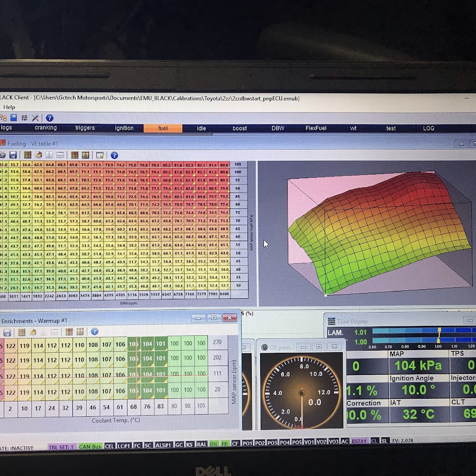Click the 104 kPa MAP value

click(x=418, y=365)
